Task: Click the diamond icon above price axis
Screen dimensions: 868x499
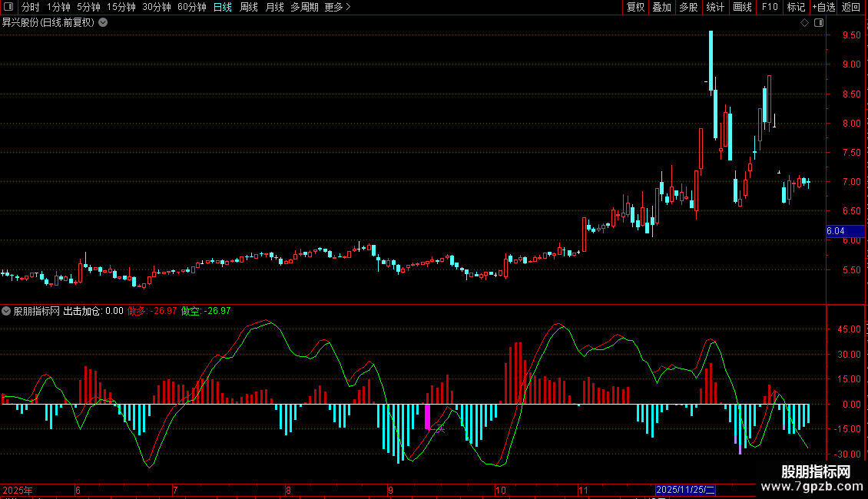Action: [804, 23]
